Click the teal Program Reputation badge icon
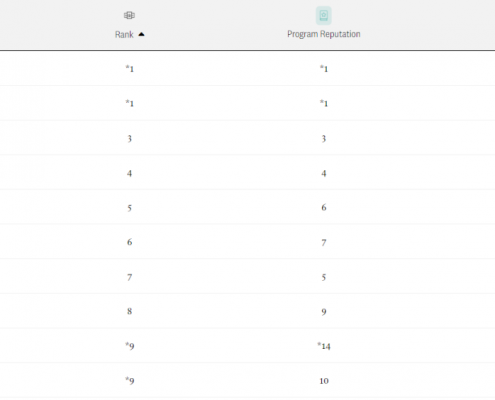 (324, 15)
